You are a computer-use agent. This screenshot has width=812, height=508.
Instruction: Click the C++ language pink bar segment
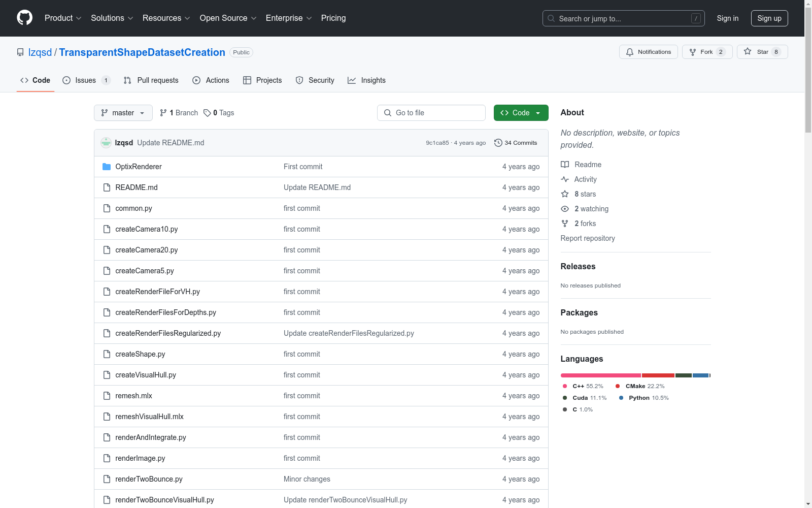pos(601,375)
